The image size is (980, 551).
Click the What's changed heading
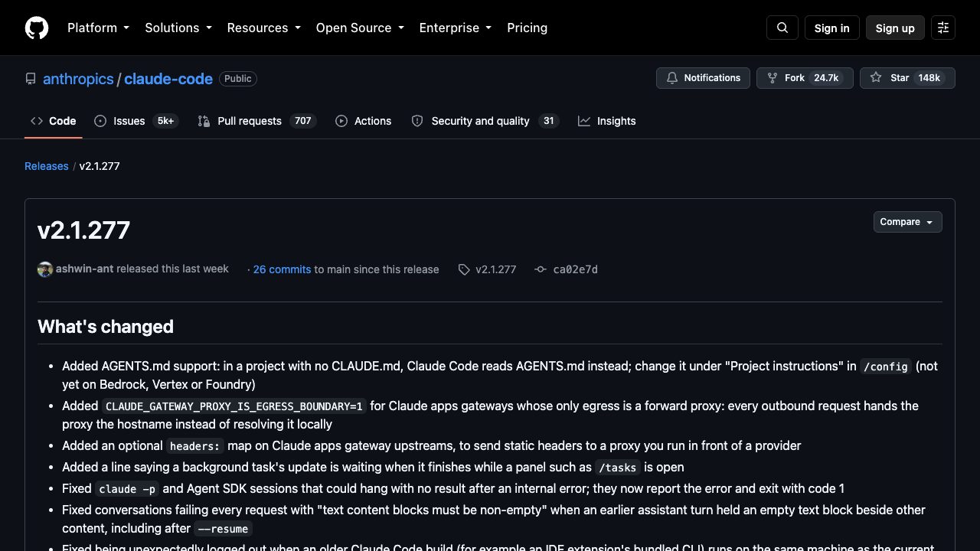coord(106,327)
